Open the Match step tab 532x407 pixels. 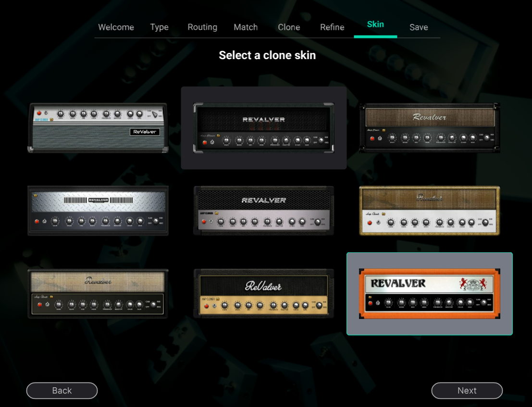click(x=246, y=27)
